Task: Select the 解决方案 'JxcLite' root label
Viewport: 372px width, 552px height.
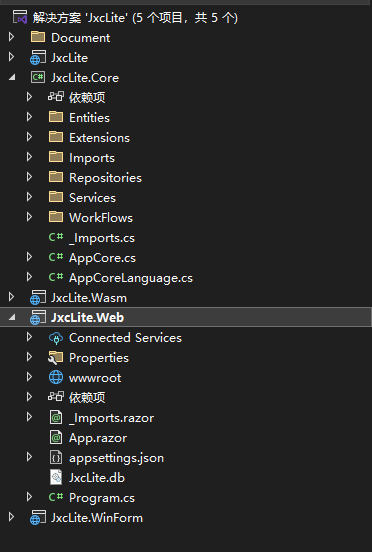Action: point(135,17)
